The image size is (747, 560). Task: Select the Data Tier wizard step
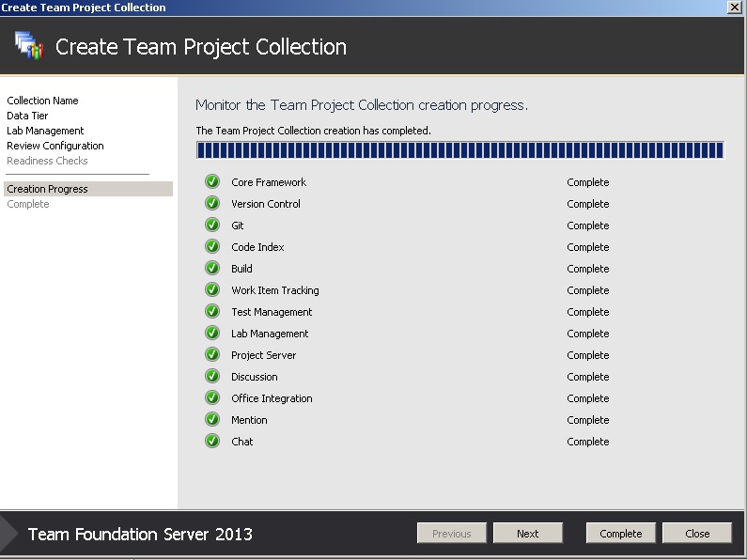[27, 116]
